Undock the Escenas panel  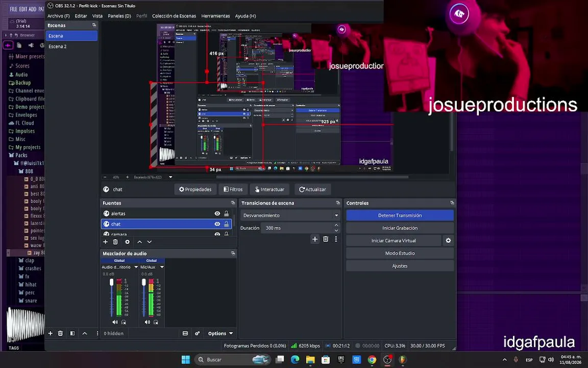point(94,25)
